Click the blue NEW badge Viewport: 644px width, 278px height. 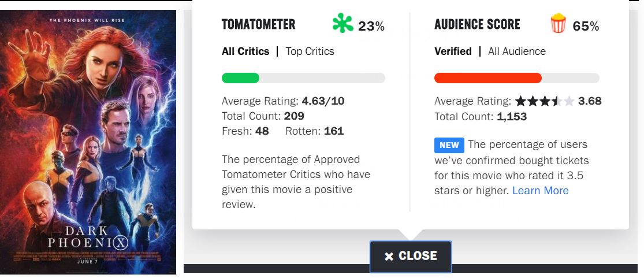click(449, 145)
